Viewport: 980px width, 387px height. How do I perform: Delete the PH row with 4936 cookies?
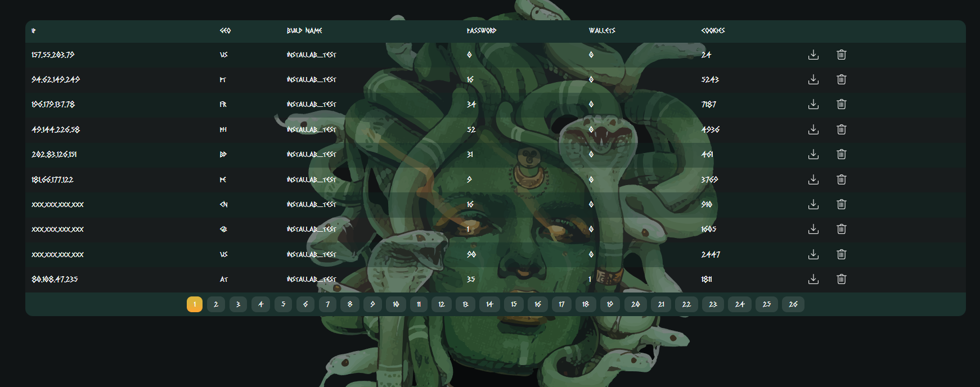click(842, 129)
